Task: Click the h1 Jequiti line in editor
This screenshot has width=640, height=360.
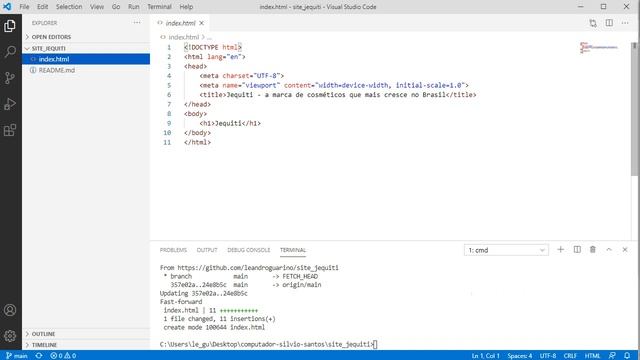Action: click(230, 123)
